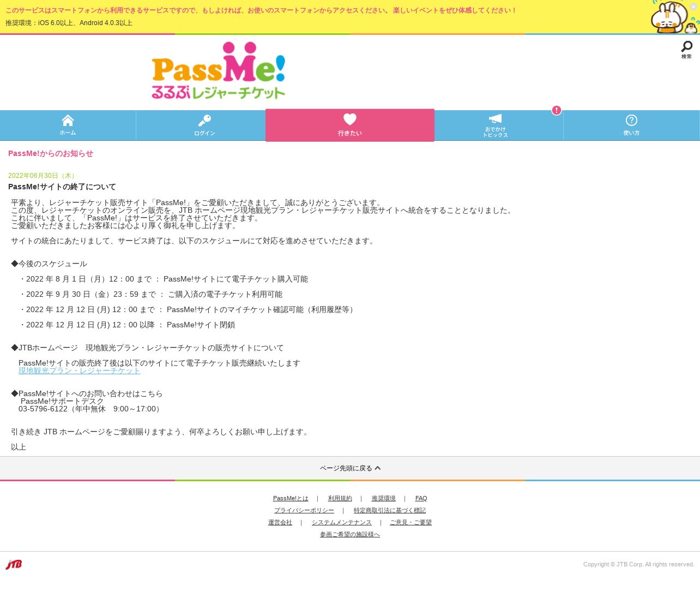The height and width of the screenshot is (598, 700).
Task: Open the 運営会社 footer link
Action: click(280, 522)
